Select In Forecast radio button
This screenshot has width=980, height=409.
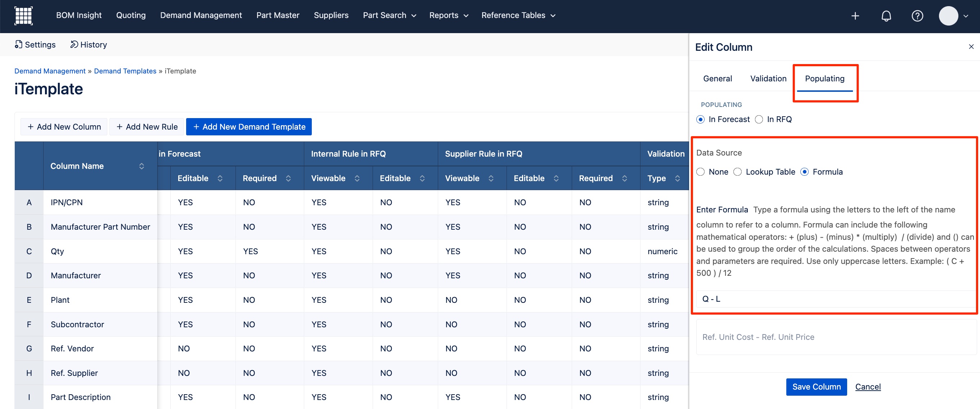point(700,120)
